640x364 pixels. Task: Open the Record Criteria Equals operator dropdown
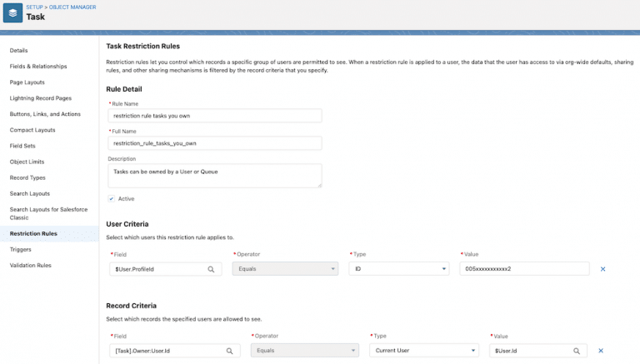click(x=305, y=351)
